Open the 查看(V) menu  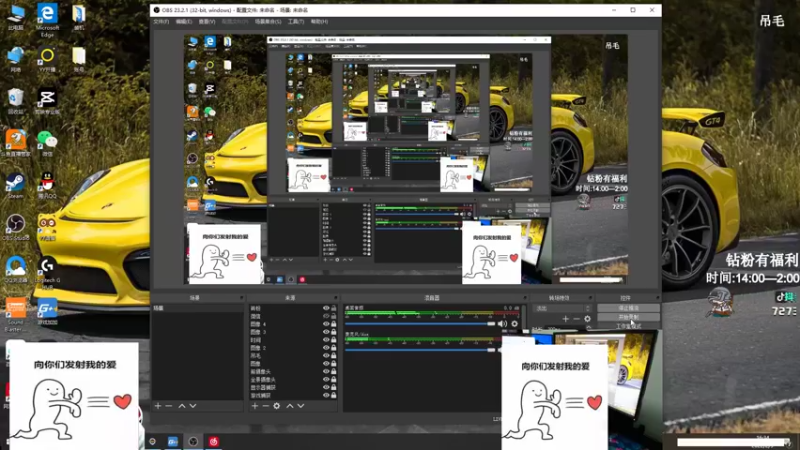207,22
